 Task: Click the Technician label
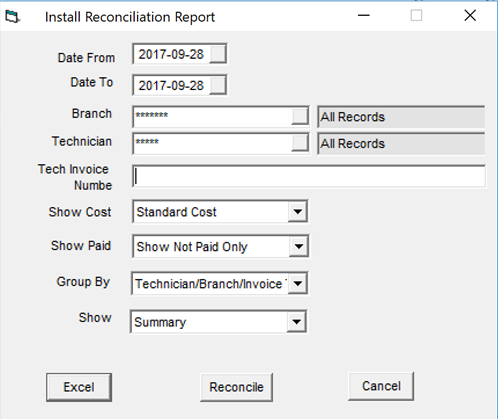click(x=82, y=141)
